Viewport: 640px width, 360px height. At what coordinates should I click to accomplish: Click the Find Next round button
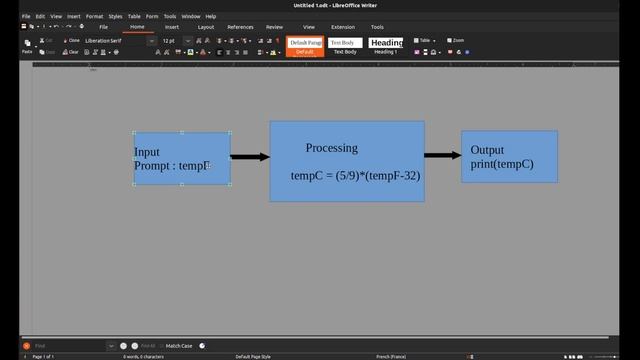[x=135, y=346]
